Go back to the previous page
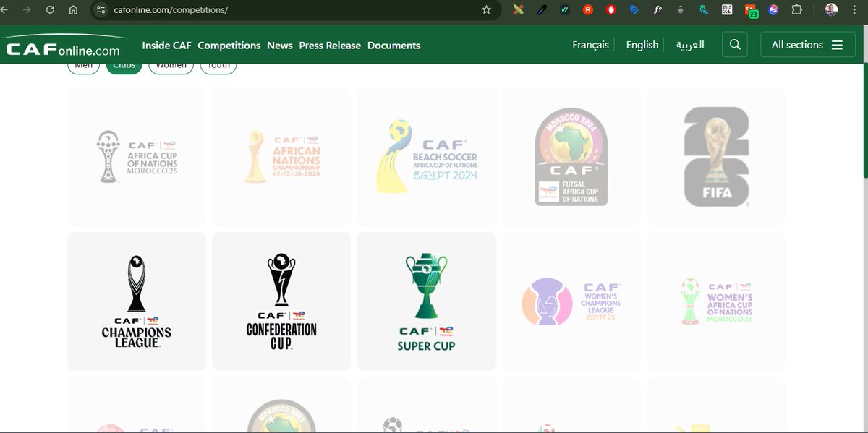The width and height of the screenshot is (868, 433). click(4, 10)
